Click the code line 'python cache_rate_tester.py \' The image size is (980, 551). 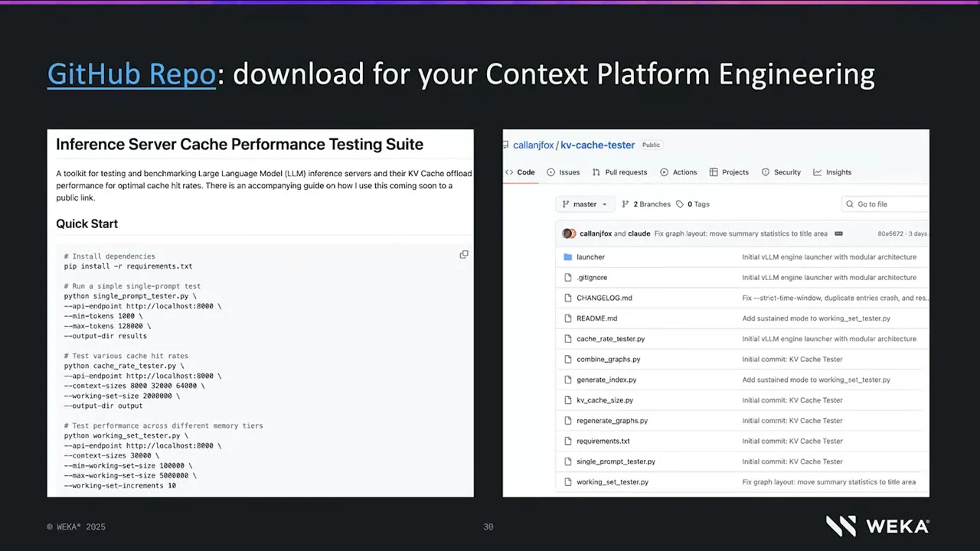pyautogui.click(x=124, y=366)
